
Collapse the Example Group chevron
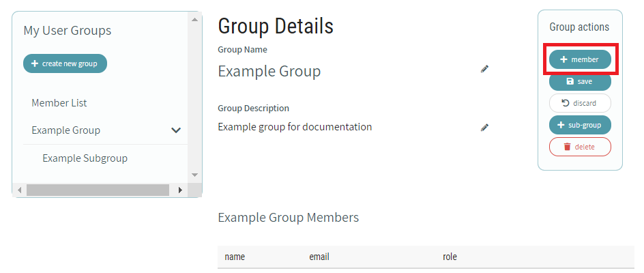(x=176, y=130)
